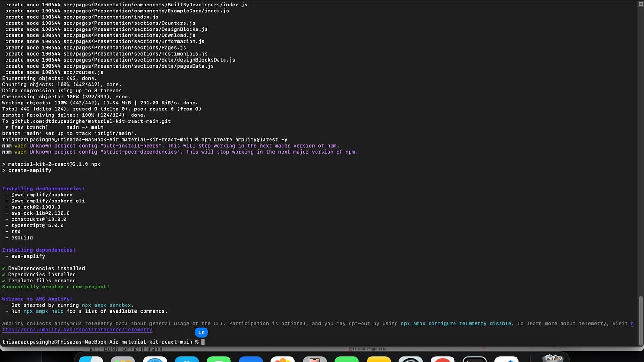The width and height of the screenshot is (644, 362).
Task: Click the 'Compressing objects: 100% (399/399)' line
Action: point(66,97)
